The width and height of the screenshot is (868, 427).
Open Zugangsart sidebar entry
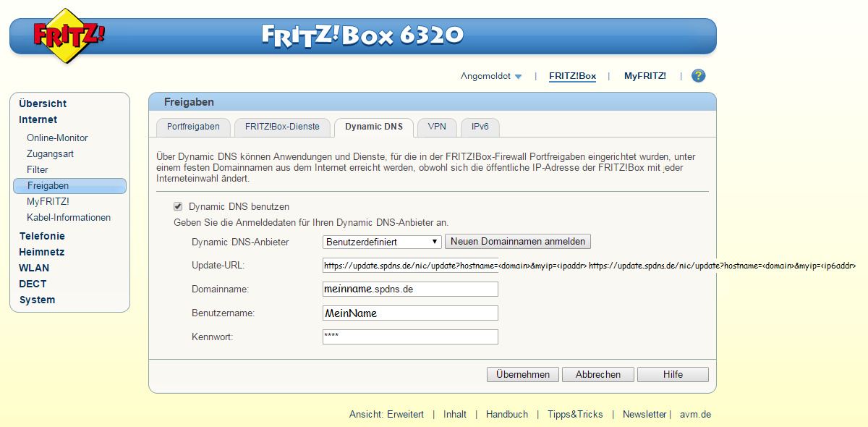pyautogui.click(x=50, y=153)
